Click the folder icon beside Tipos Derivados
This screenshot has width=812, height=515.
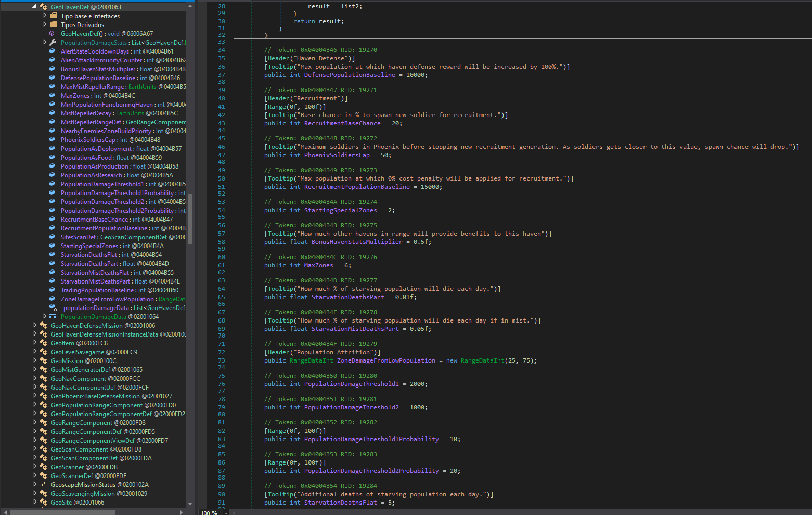(x=53, y=24)
